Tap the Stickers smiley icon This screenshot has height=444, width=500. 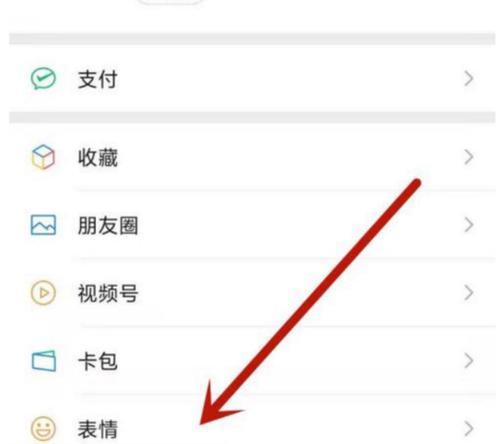click(x=43, y=428)
